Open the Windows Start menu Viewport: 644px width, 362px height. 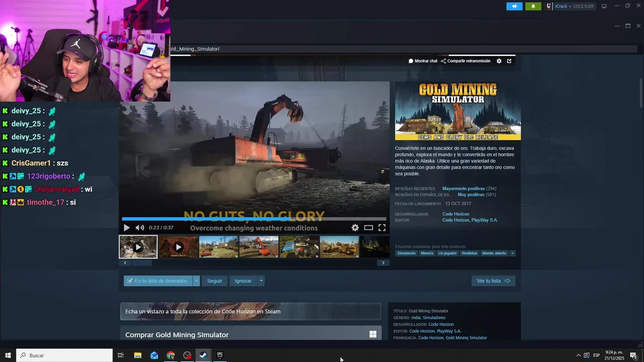[x=8, y=355]
